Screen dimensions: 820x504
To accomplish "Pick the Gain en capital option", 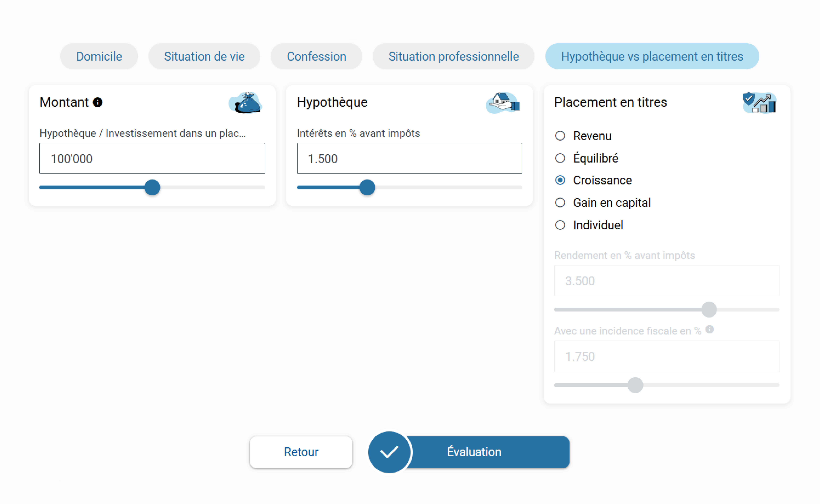I will click(x=560, y=203).
